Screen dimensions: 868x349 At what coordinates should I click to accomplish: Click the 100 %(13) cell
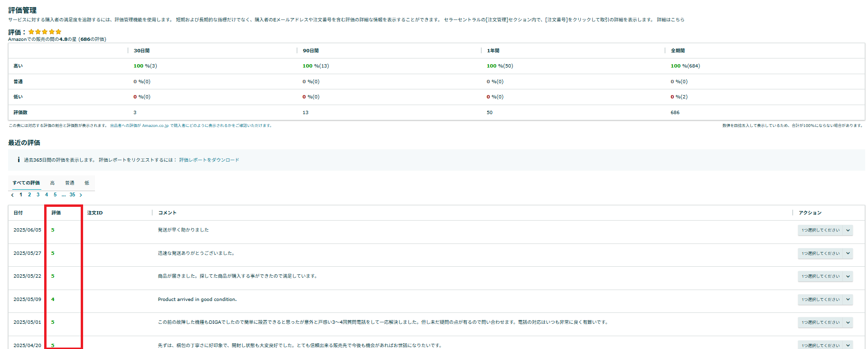pos(316,66)
